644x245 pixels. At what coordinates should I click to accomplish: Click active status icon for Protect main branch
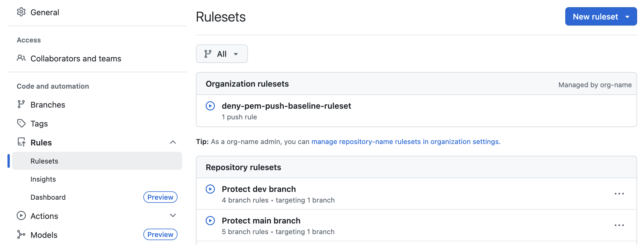tap(210, 221)
